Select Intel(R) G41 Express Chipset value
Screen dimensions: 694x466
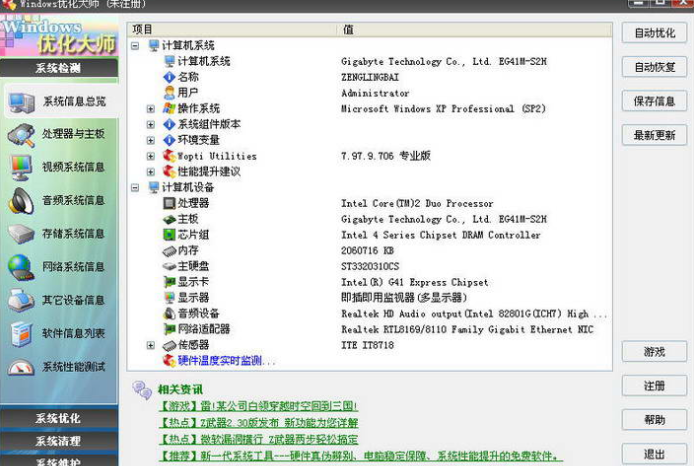(x=414, y=282)
